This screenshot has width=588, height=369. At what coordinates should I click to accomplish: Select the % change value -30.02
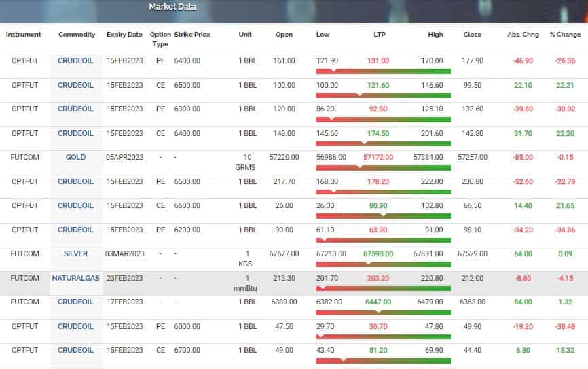(565, 109)
